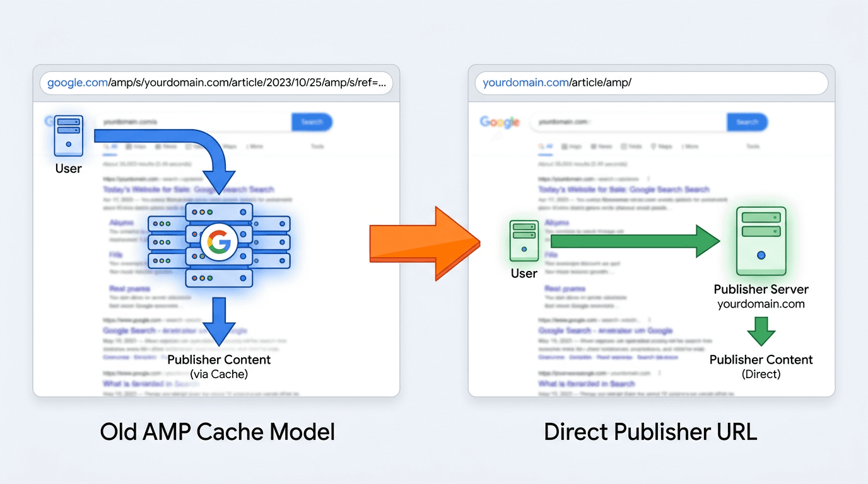
Task: Click the 'Publisher Content (via Cache)' label
Action: tap(219, 366)
